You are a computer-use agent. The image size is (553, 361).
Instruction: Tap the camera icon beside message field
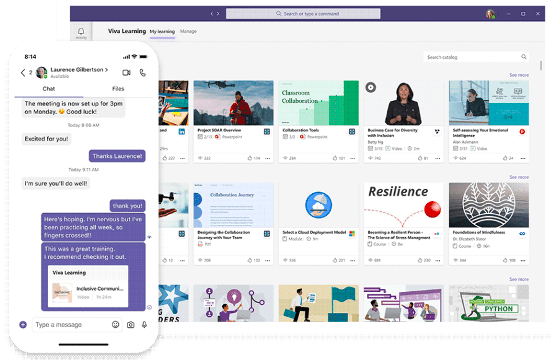pos(130,325)
